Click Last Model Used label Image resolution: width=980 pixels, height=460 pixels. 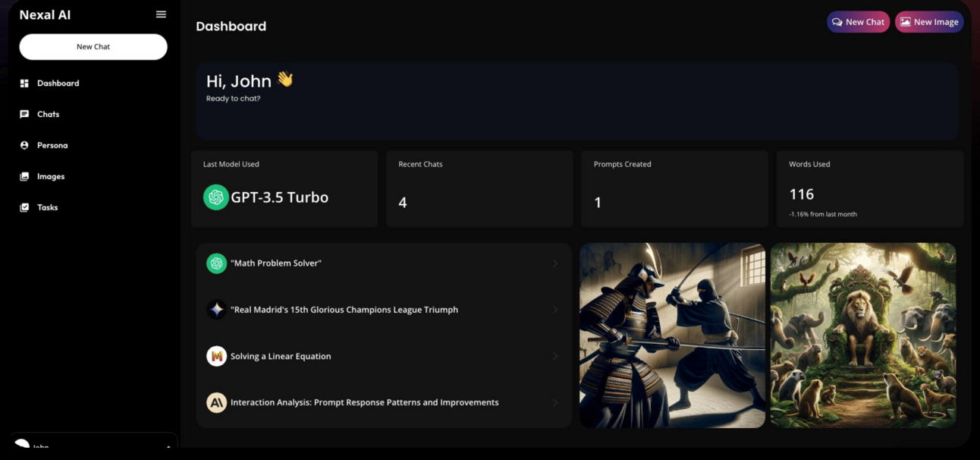(231, 164)
